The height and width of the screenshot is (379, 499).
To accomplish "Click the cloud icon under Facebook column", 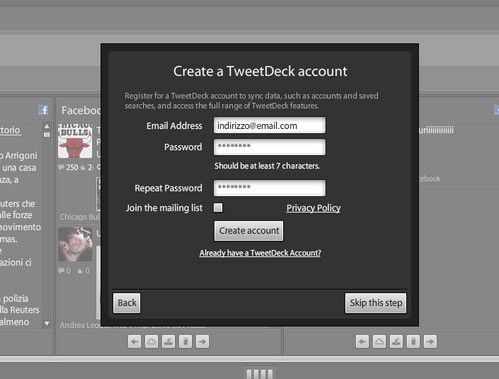I will point(152,341).
